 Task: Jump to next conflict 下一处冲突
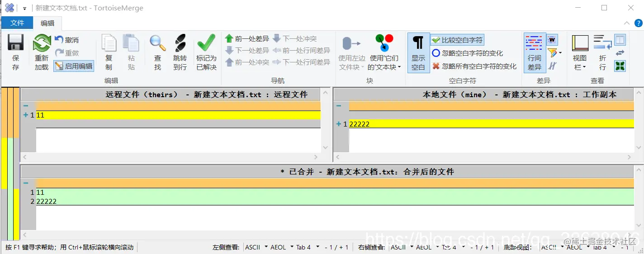click(x=294, y=39)
